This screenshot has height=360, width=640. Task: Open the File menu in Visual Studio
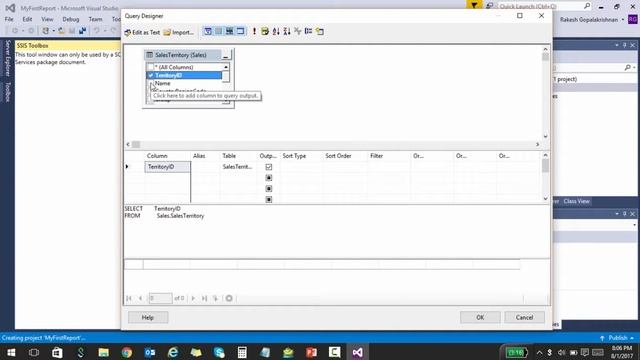click(x=9, y=19)
